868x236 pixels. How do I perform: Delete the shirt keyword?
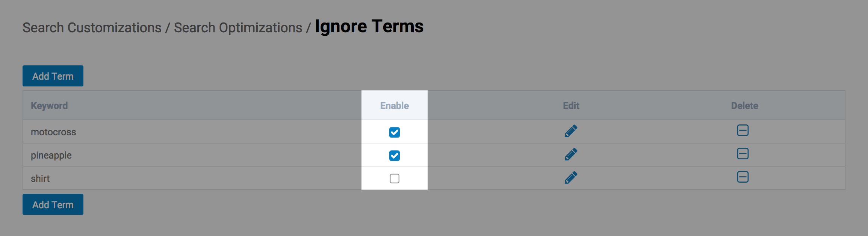[x=742, y=177]
